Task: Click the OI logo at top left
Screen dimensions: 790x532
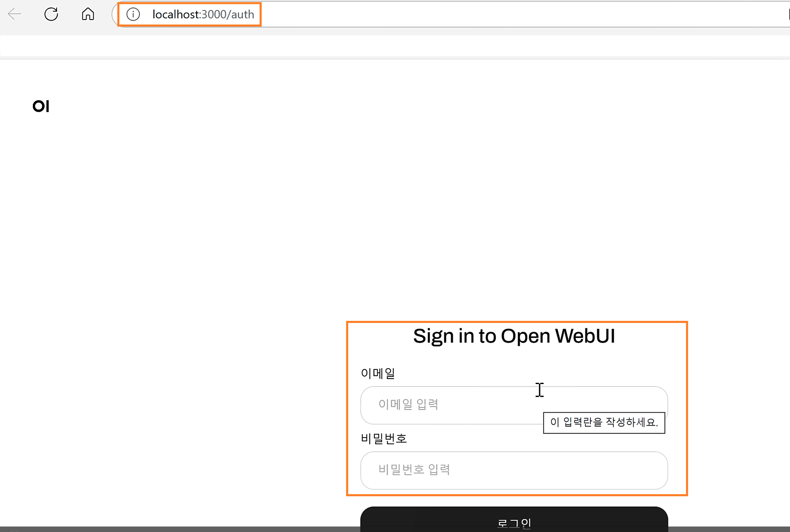Action: [x=41, y=106]
